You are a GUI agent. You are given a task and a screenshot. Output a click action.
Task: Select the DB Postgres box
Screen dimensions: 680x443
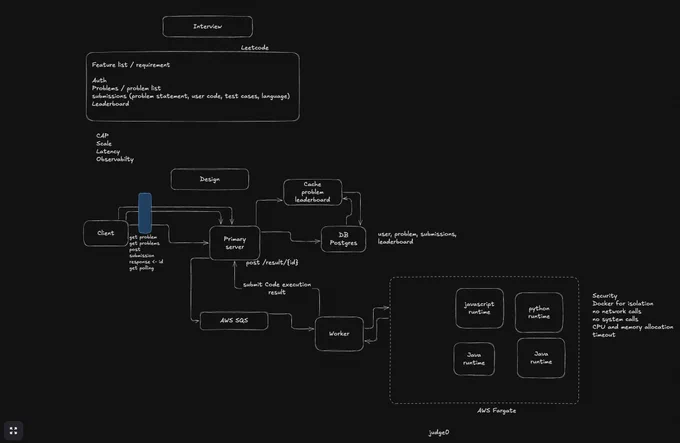(343, 239)
